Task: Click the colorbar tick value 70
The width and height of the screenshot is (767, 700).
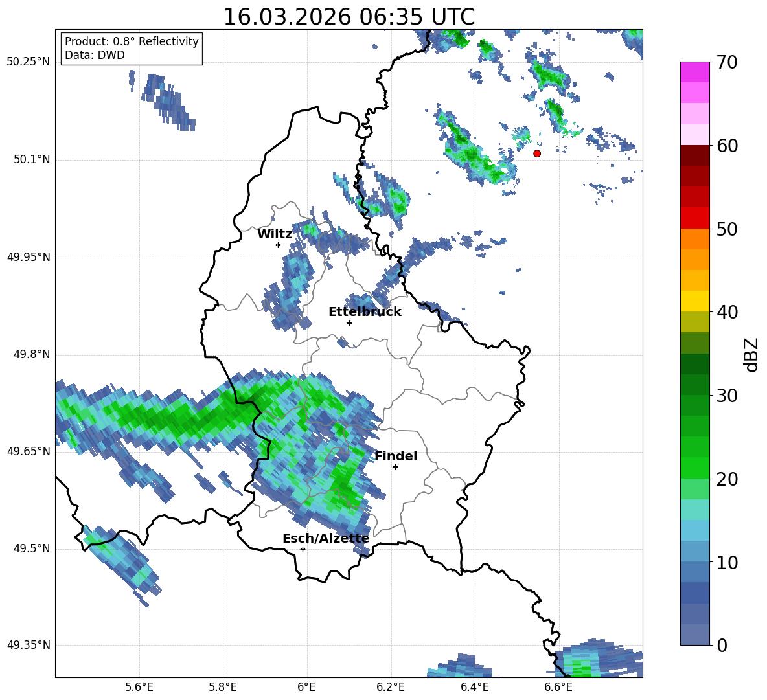Action: coord(727,63)
